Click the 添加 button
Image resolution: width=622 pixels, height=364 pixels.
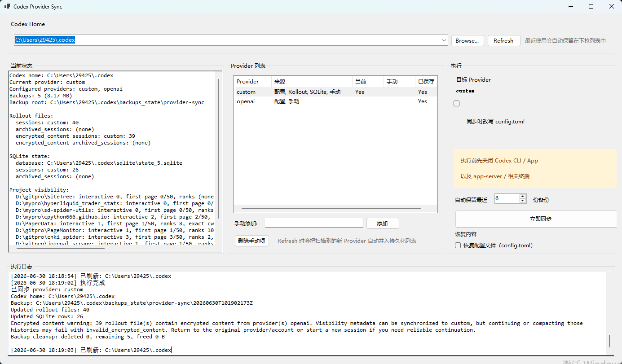coord(383,223)
